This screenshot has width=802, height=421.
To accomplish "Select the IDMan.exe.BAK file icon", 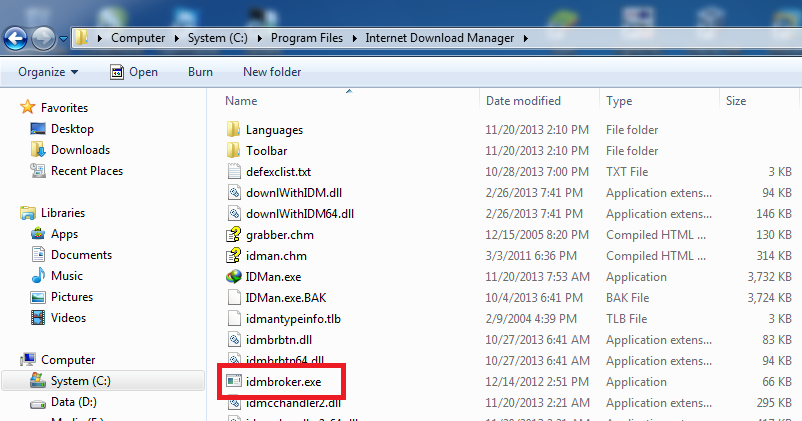I will click(234, 297).
